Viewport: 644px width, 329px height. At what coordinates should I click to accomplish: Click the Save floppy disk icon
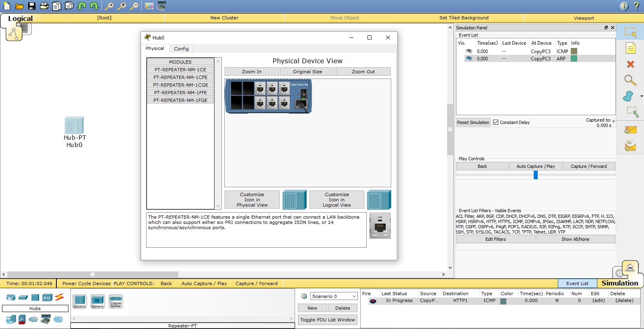point(31,6)
